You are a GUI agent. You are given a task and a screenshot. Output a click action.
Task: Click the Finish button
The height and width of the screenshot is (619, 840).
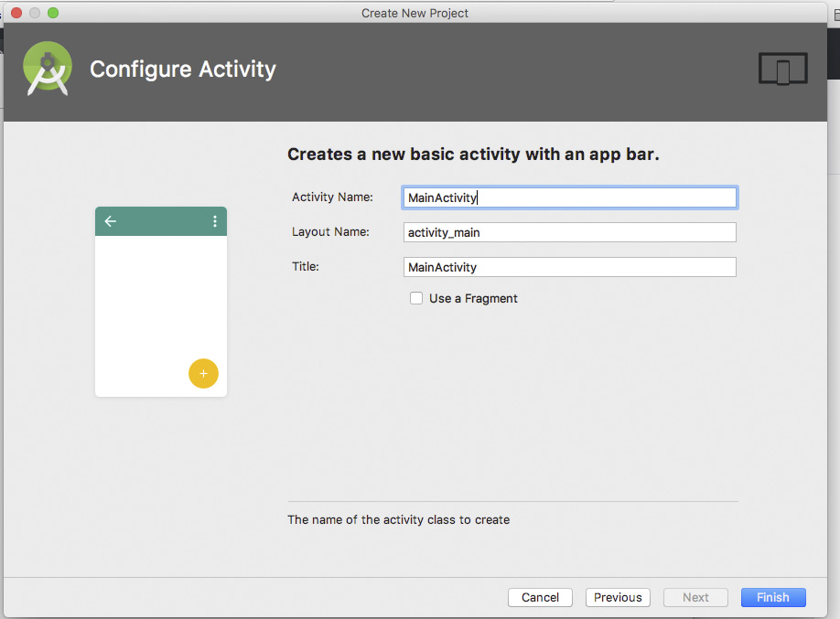point(773,597)
